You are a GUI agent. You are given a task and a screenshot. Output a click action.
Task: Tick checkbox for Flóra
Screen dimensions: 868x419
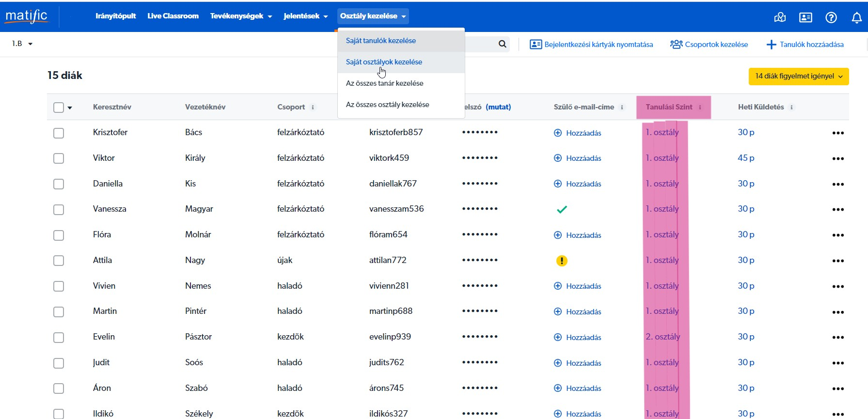[59, 235]
